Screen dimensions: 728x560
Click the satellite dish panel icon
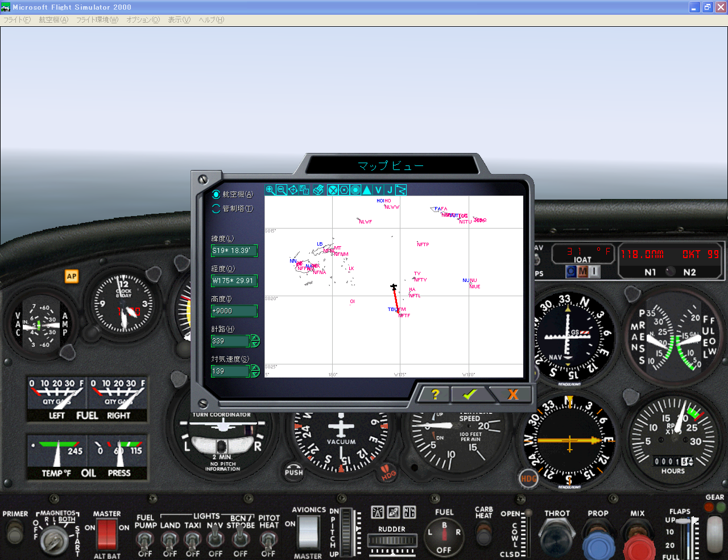[x=394, y=512]
